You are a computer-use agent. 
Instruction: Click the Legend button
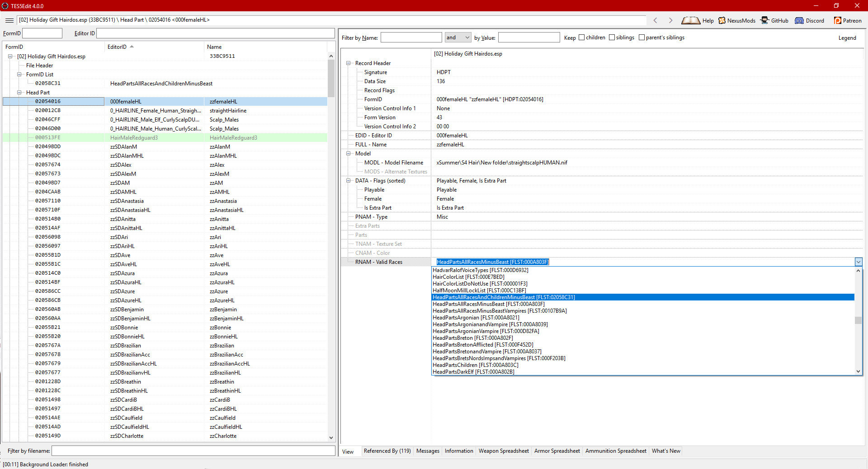(847, 38)
